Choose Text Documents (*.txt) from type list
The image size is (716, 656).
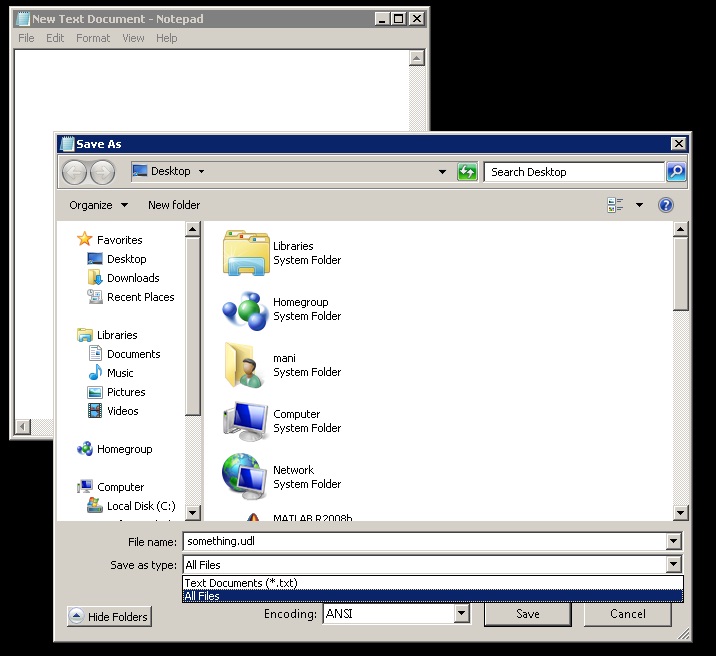click(432, 583)
